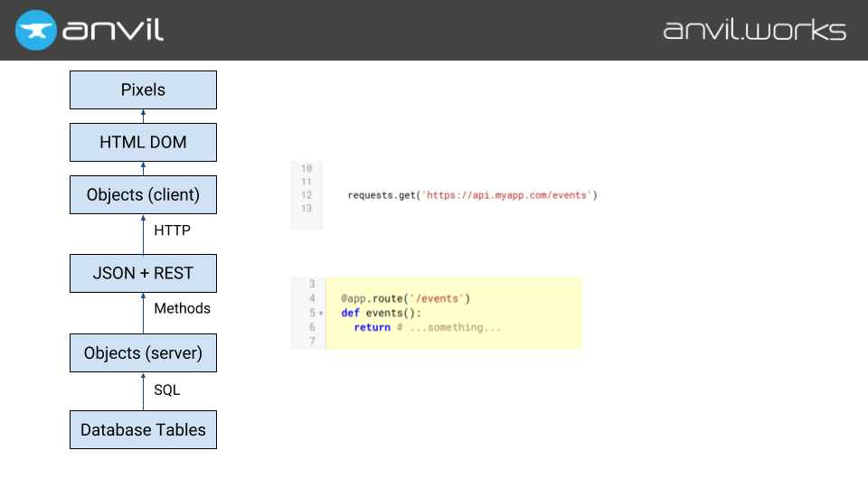Select the HTML DOM box
Screen dimensions: 868x488
click(143, 142)
